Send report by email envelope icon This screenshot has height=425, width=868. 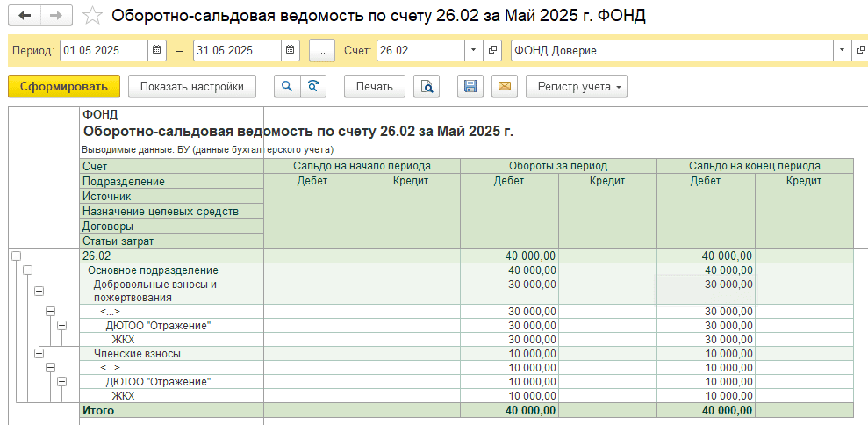[504, 86]
